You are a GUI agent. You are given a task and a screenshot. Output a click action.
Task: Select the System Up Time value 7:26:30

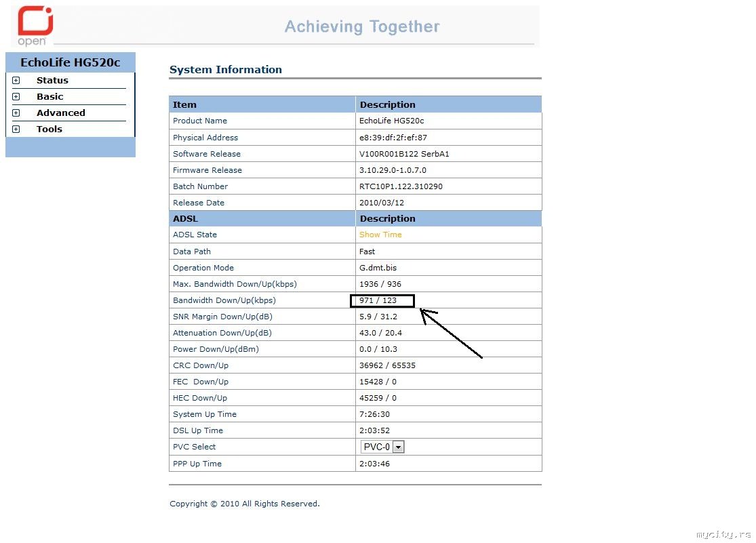pyautogui.click(x=374, y=415)
